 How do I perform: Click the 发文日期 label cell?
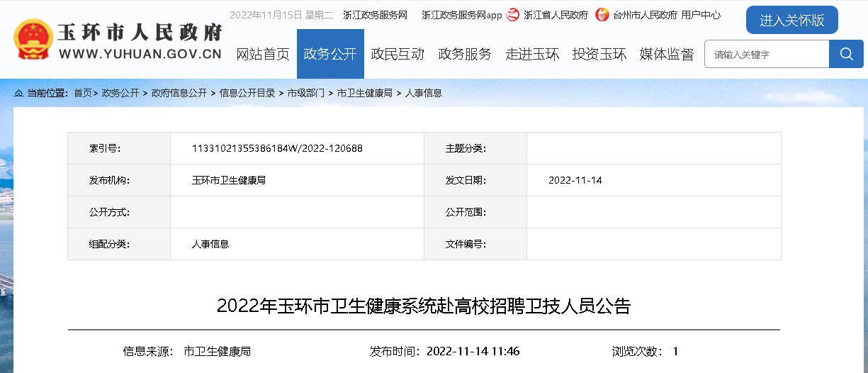pyautogui.click(x=475, y=180)
